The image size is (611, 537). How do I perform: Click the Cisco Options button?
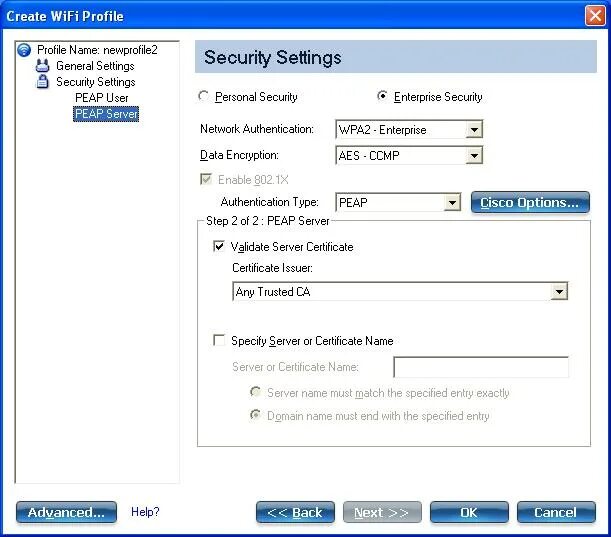[530, 203]
